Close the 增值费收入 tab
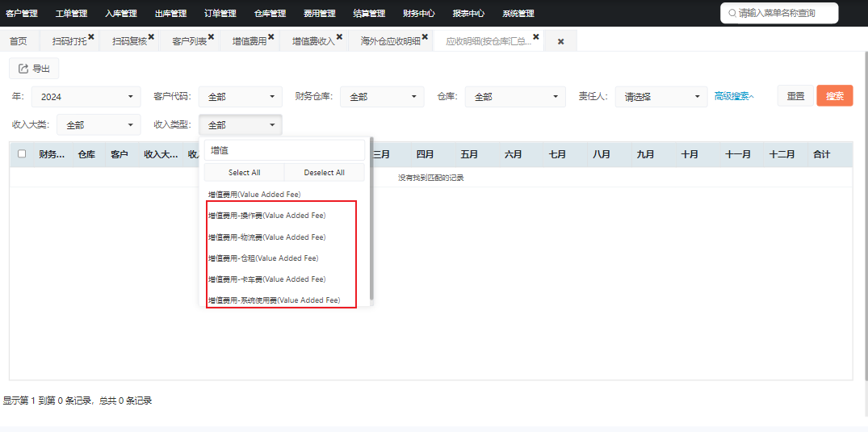Screen dimensions: 868x432 tap(339, 37)
